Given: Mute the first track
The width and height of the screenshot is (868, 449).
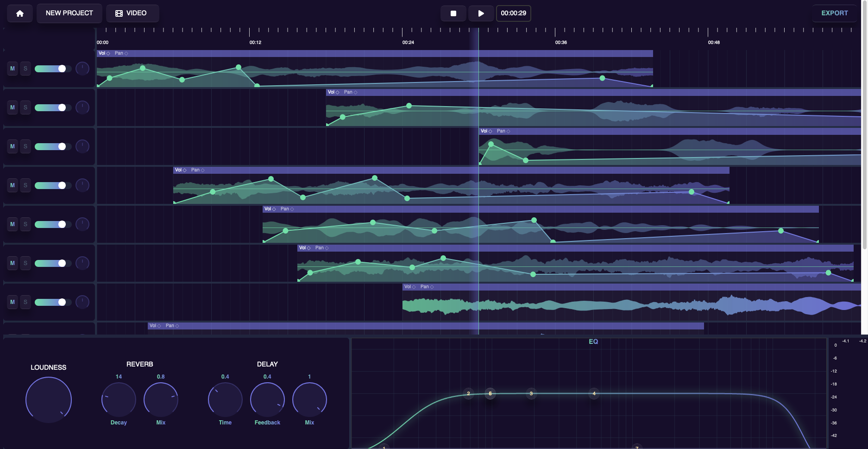Looking at the screenshot, I should pos(13,69).
